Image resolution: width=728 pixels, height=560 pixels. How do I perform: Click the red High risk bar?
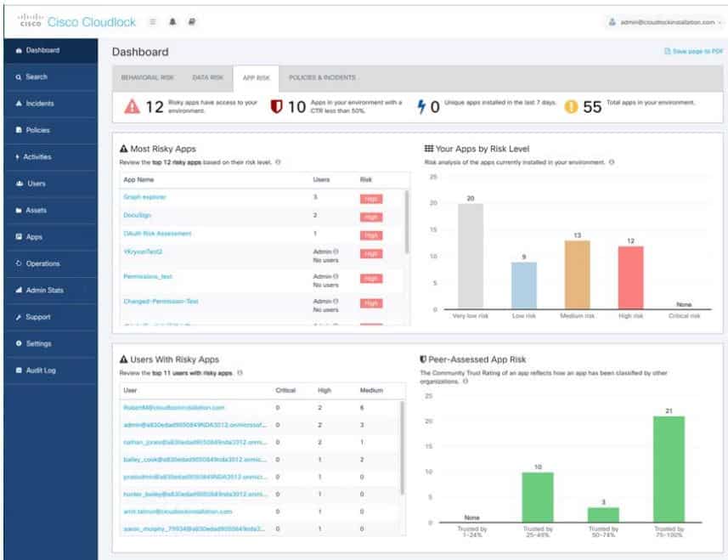click(x=630, y=278)
